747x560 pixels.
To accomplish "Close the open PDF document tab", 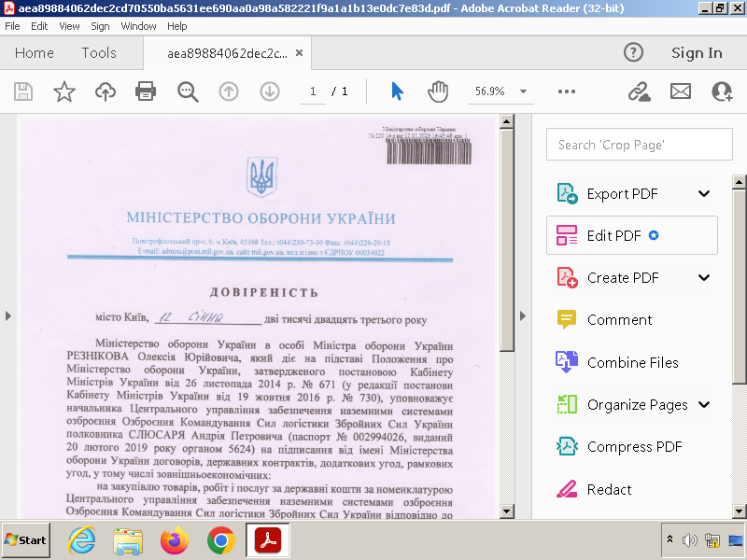I will click(x=299, y=53).
